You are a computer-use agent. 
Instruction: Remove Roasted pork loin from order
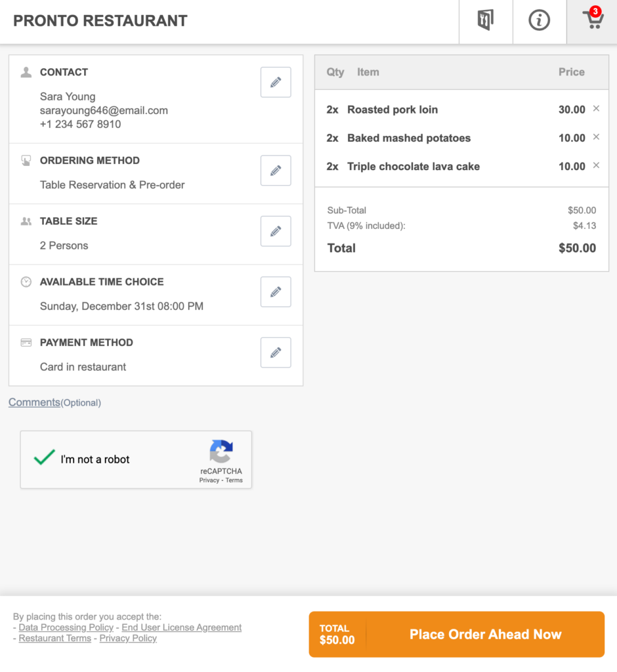pos(596,109)
